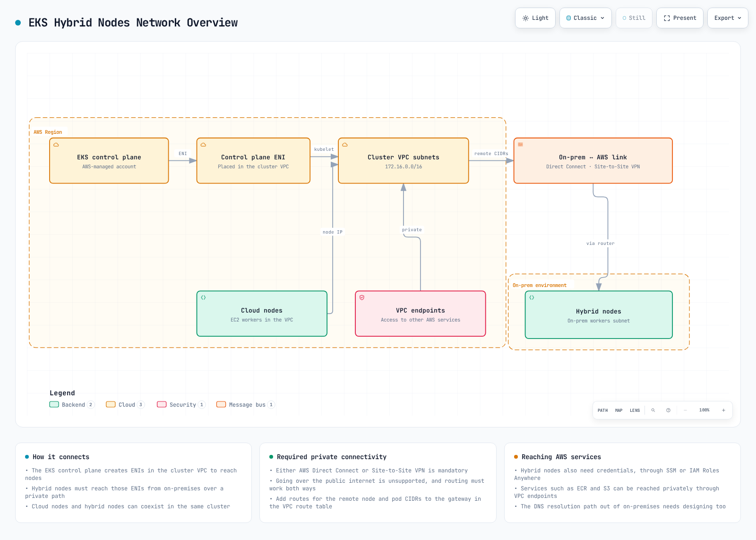This screenshot has width=756, height=540.
Task: Enter Present fullscreen mode
Action: point(680,18)
